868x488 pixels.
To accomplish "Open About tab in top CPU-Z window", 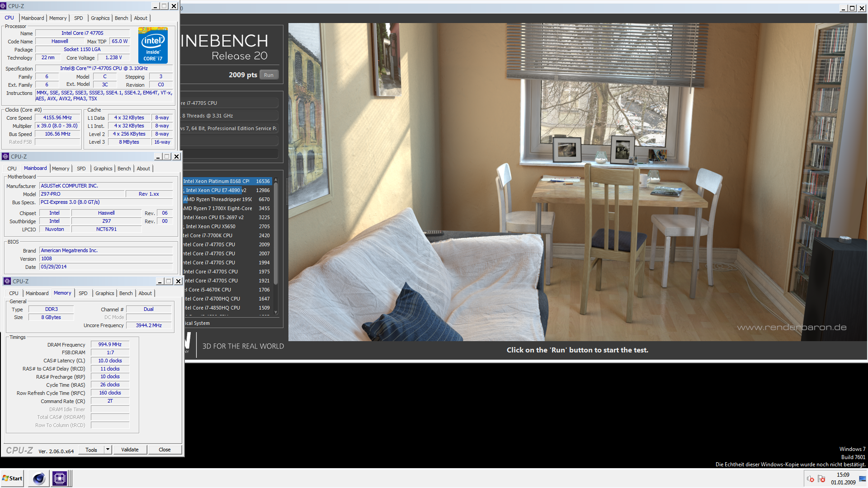I will [x=141, y=18].
